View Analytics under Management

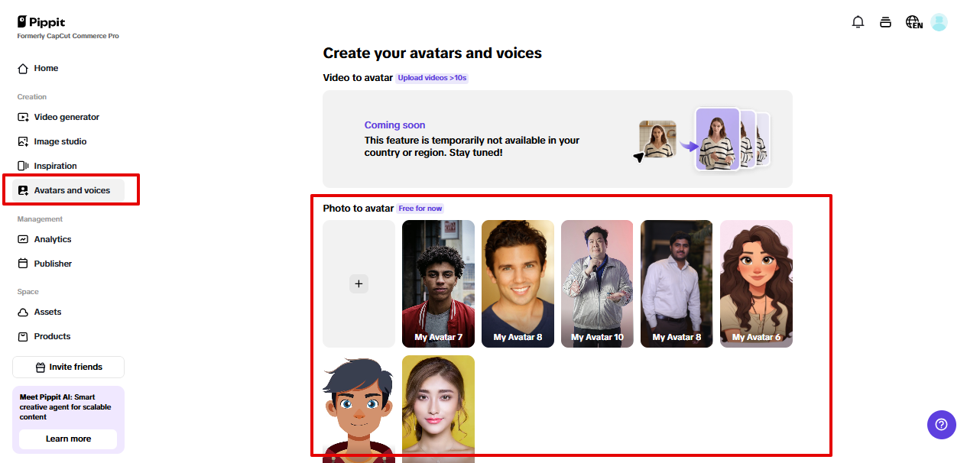(x=54, y=239)
